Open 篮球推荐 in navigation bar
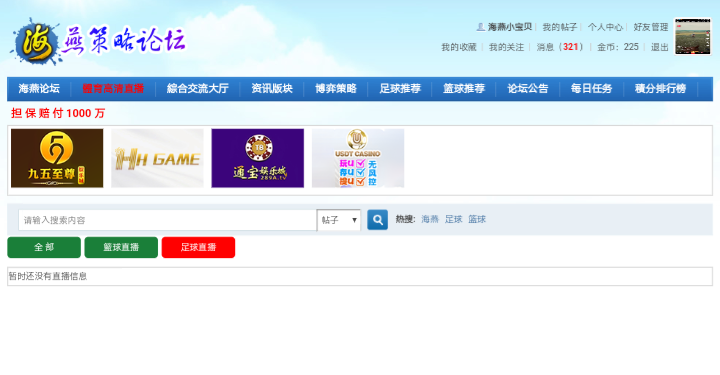Screen dimensions: 720x375 point(464,89)
